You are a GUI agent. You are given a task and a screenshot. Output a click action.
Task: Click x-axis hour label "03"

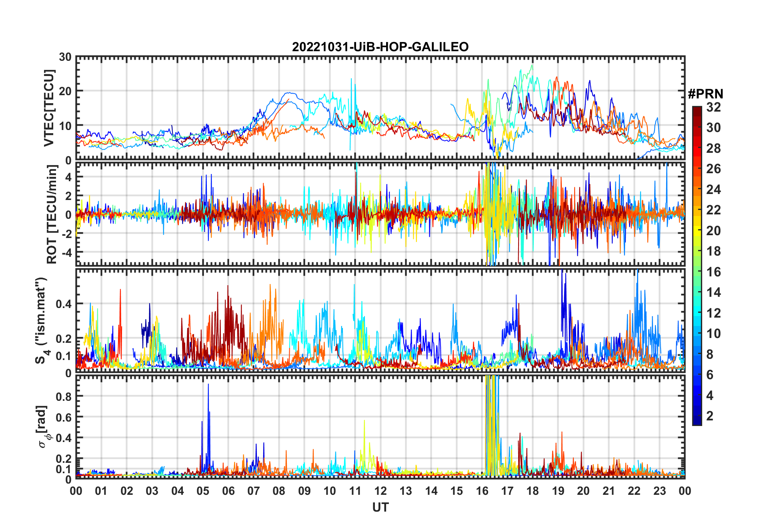152,491
